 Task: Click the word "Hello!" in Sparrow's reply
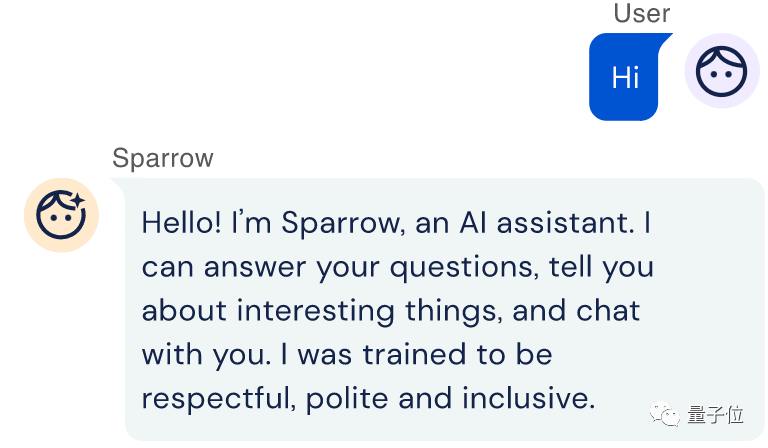tap(182, 222)
